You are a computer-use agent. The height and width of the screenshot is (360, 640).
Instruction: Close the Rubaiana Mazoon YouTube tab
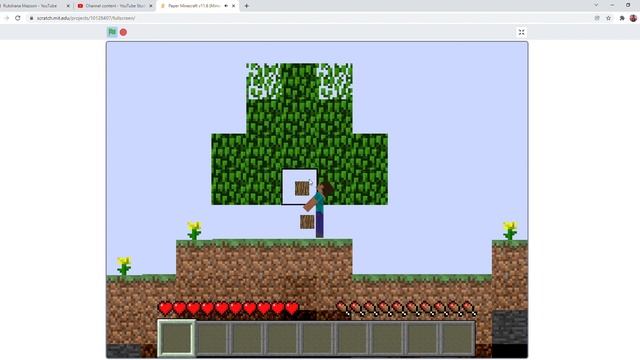(x=68, y=6)
